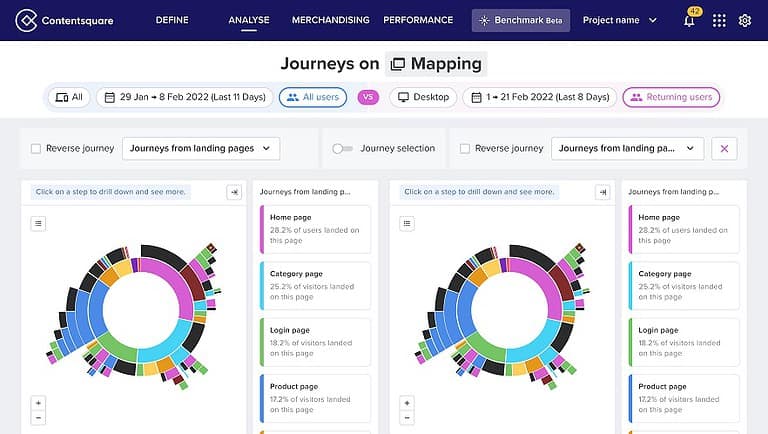Screen dimensions: 768x434
Task: Click the calendar icon in 1–21 Feb filter
Action: click(x=476, y=97)
